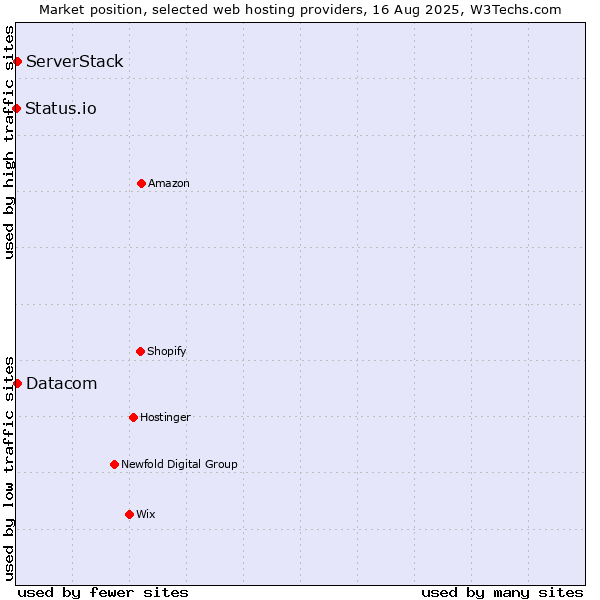Select the 'Datacom' label text
The image size is (600, 600).
coord(62,383)
